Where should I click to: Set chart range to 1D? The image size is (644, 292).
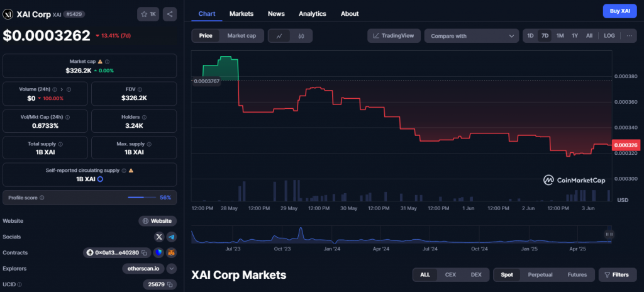(530, 36)
